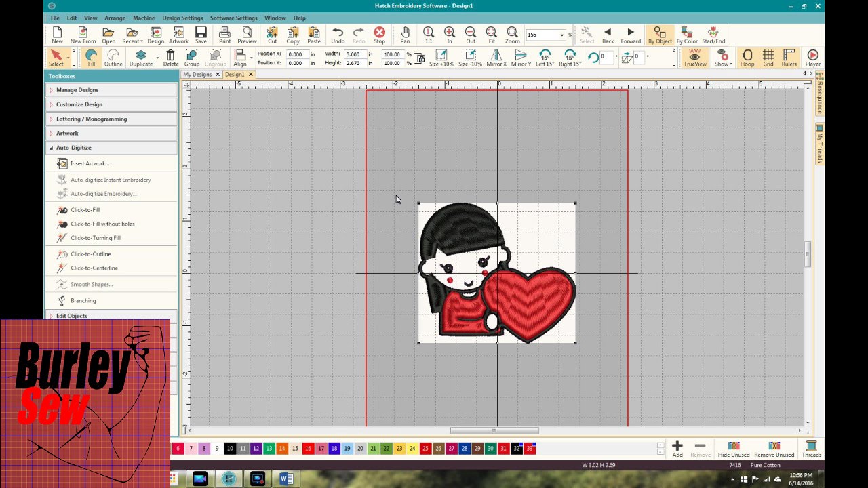Screen dimensions: 868x488
Task: Zoom In on the design
Action: [x=449, y=35]
